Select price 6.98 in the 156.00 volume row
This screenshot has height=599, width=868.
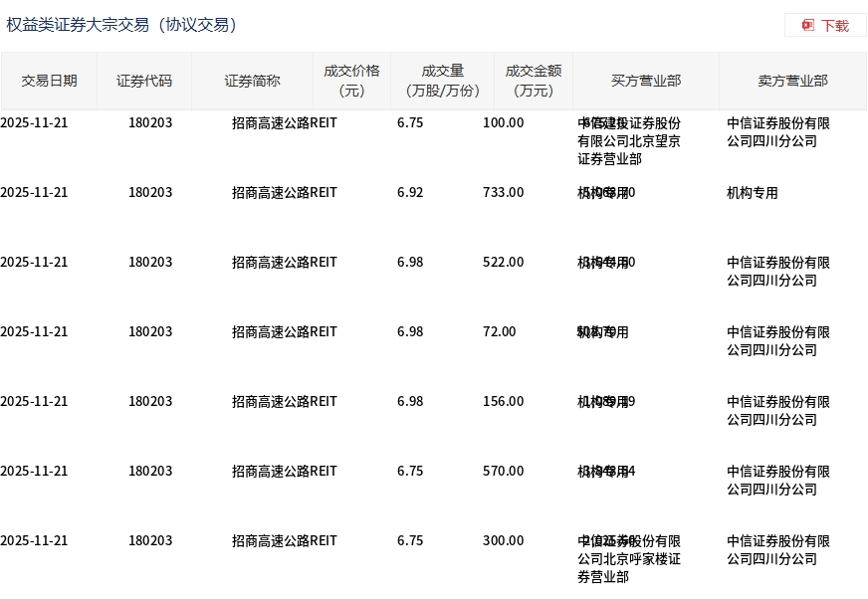coord(410,401)
